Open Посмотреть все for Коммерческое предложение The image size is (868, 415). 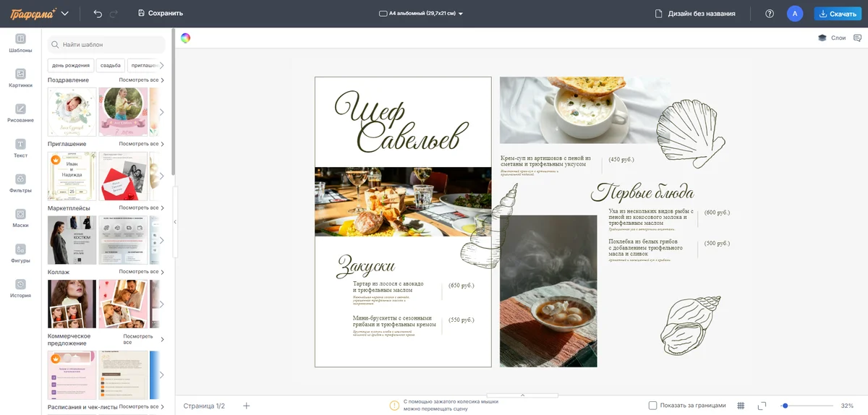143,339
